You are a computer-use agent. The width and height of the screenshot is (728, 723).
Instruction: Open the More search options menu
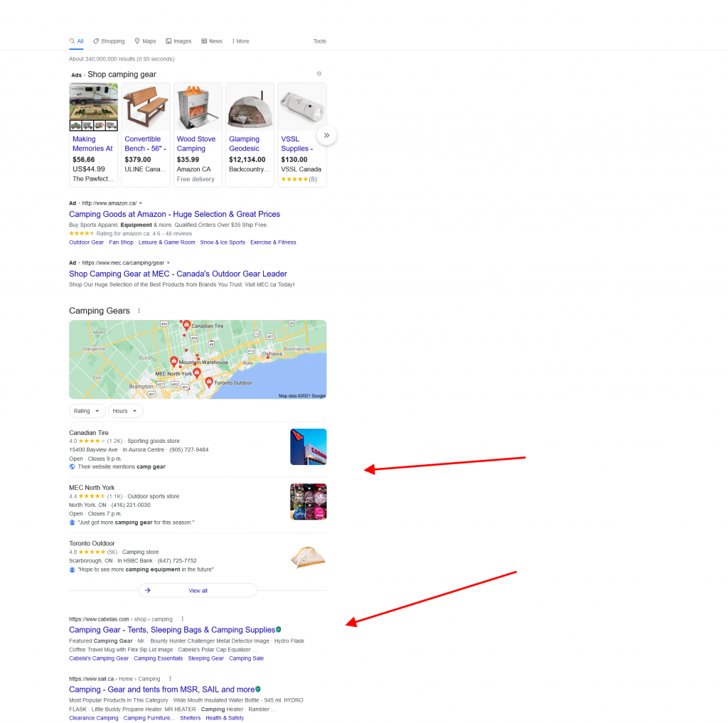241,41
